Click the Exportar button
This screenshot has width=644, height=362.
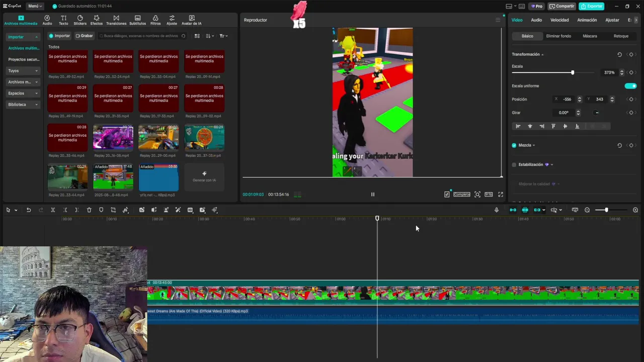tap(592, 6)
